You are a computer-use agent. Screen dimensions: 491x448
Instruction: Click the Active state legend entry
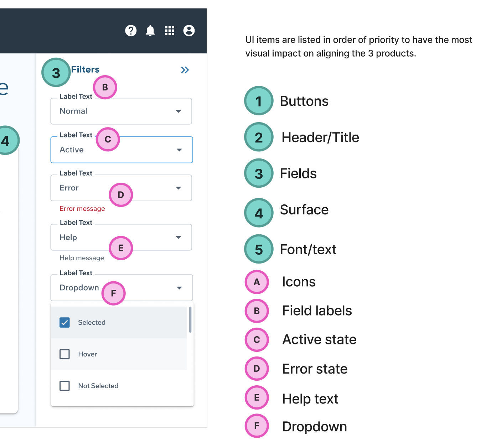tap(320, 339)
